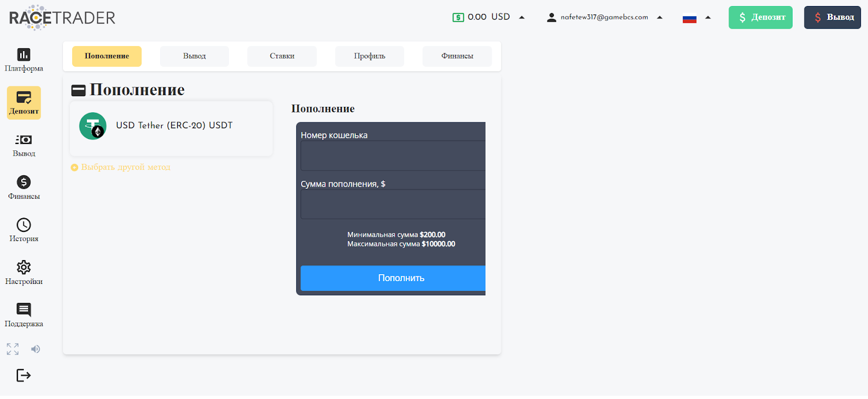Screen dimensions: 868x399
Task: Click the blue Пополнить button
Action: coord(393,278)
